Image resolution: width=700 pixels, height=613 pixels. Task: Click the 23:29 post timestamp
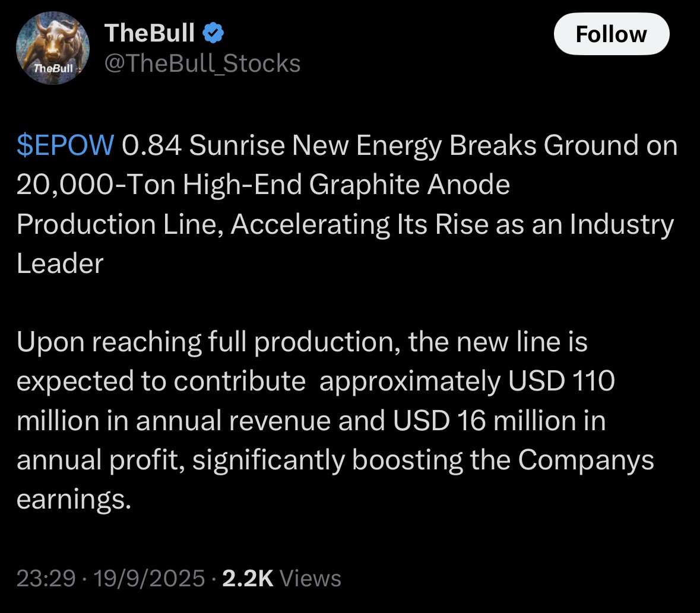pos(46,578)
